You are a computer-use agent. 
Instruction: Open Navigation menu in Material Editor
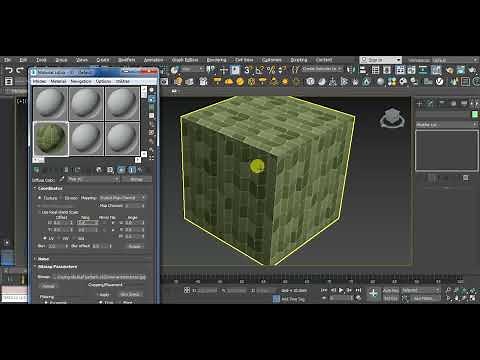[x=81, y=81]
